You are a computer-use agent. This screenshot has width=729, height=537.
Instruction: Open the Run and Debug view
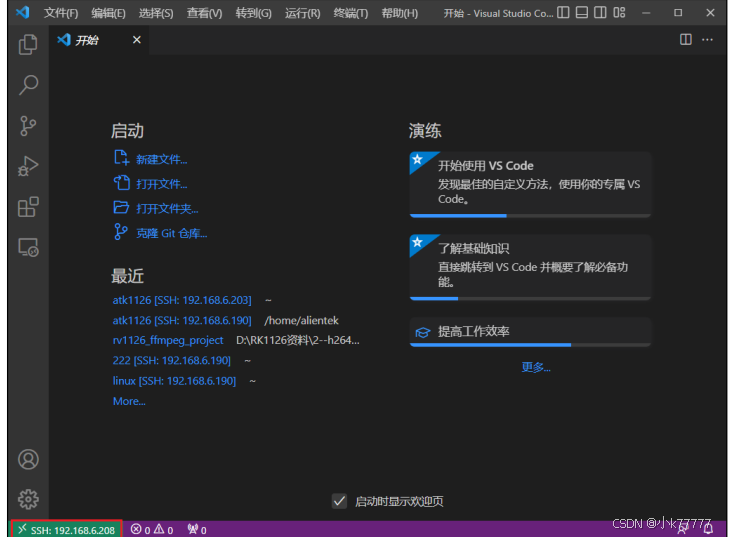pos(28,166)
